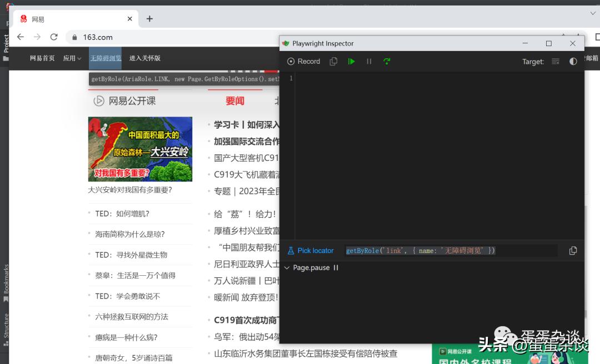
Task: Reload the 163.com page with the refresh icon
Action: 54,37
